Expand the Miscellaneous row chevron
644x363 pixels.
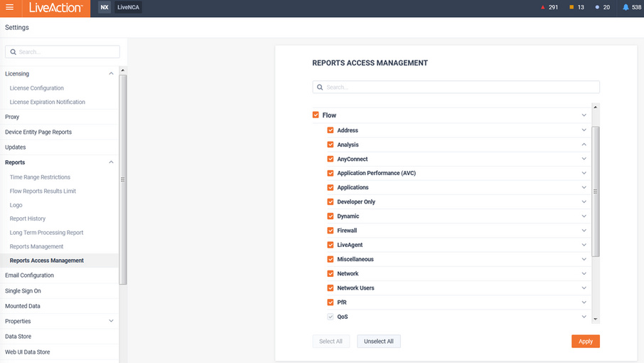pos(584,259)
